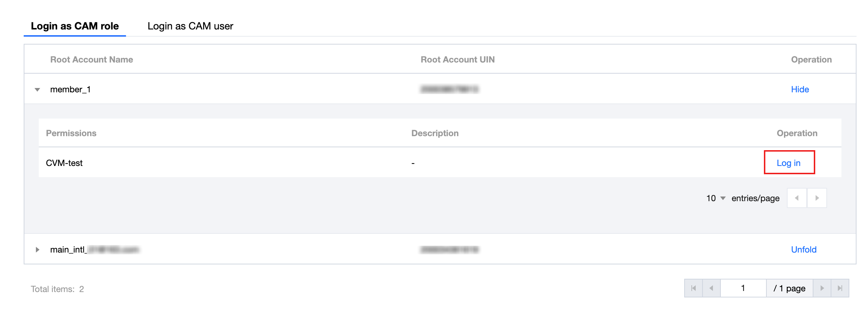Go to next page of accounts

click(822, 288)
